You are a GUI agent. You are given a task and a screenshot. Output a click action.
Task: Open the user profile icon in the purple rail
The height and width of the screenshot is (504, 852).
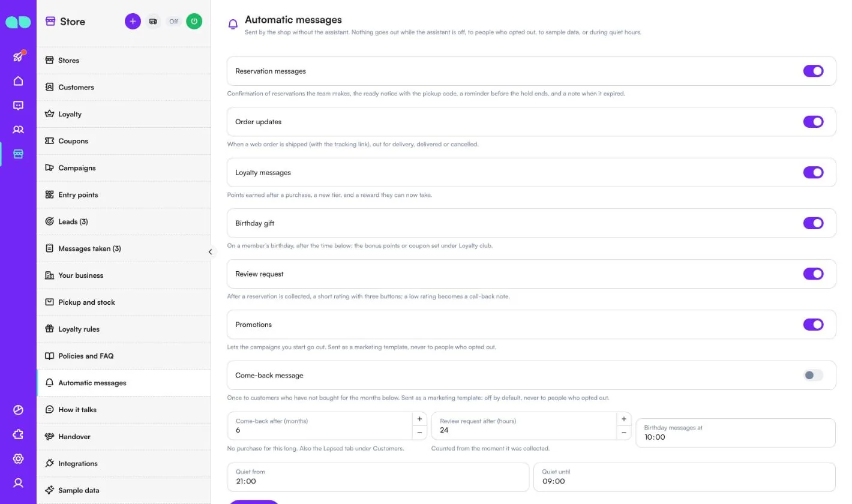(18, 483)
